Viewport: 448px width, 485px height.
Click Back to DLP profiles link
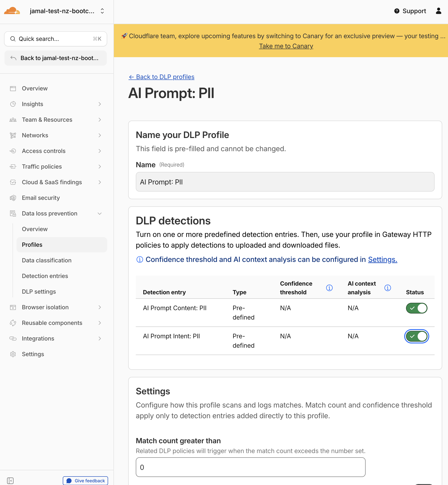click(x=161, y=77)
